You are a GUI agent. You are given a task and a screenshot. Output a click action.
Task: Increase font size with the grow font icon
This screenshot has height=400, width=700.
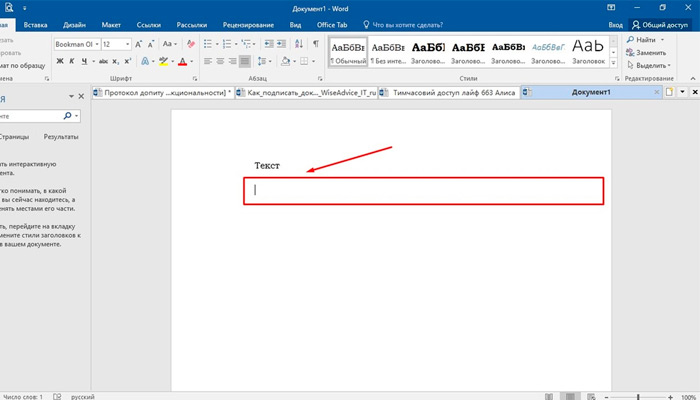(138, 44)
